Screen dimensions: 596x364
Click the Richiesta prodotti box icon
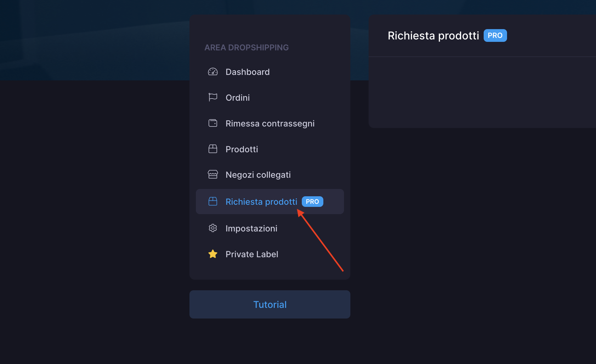tap(213, 201)
